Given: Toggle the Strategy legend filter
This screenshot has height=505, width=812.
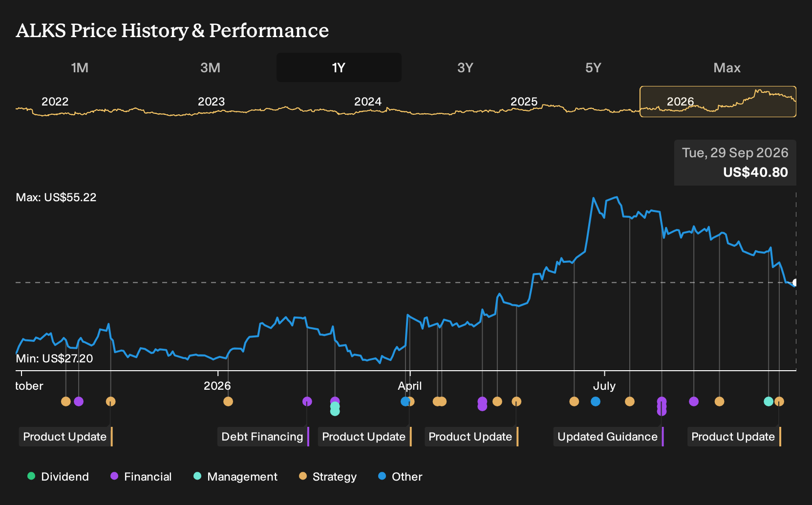Looking at the screenshot, I should (x=328, y=477).
